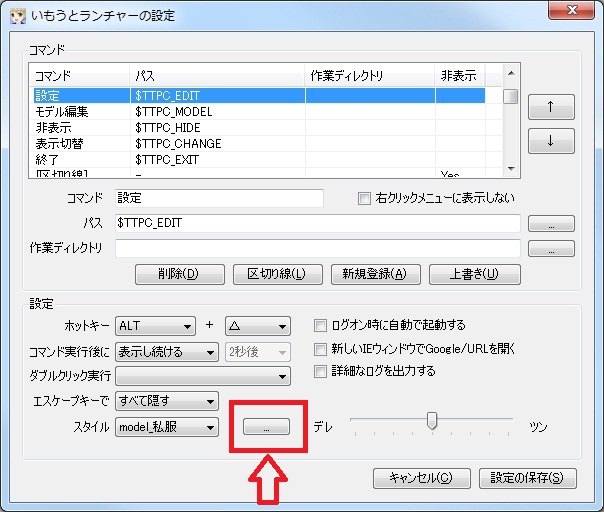Click the $TTPC_EXIT path cell

[x=167, y=159]
